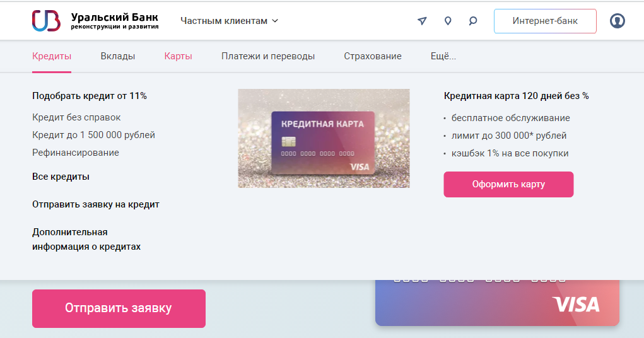The height and width of the screenshot is (338, 644).
Task: Click Отправить заявку на кредит link
Action: [96, 204]
